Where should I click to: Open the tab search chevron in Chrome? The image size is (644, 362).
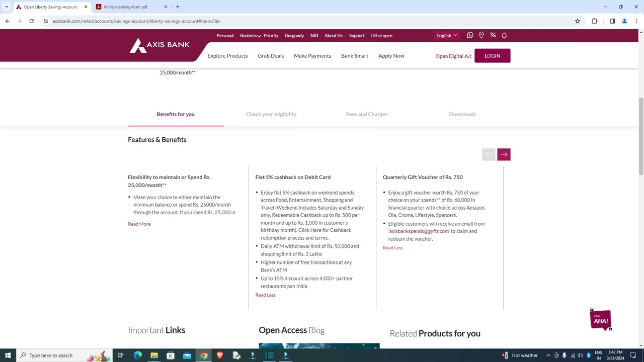pos(7,7)
